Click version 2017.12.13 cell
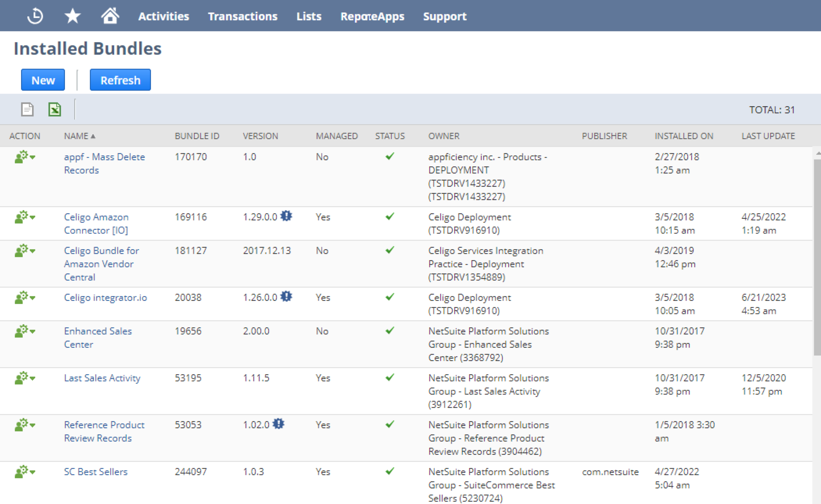The image size is (821, 504). [x=267, y=251]
